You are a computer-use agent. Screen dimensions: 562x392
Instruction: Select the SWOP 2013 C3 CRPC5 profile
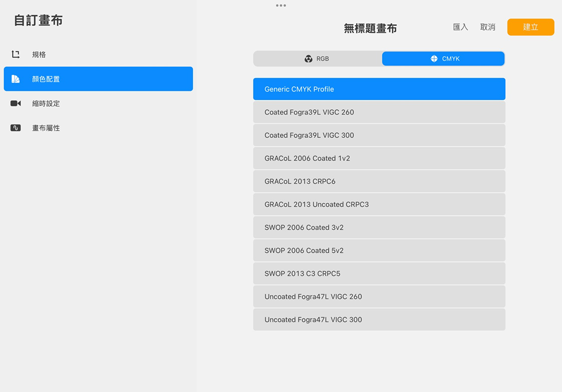(x=379, y=273)
